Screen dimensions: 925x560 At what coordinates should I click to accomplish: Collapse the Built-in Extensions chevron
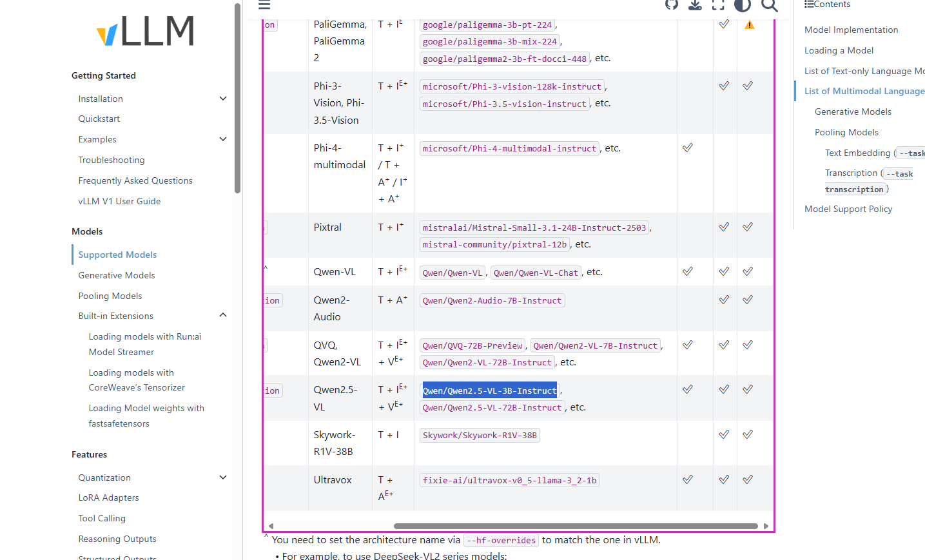(223, 316)
